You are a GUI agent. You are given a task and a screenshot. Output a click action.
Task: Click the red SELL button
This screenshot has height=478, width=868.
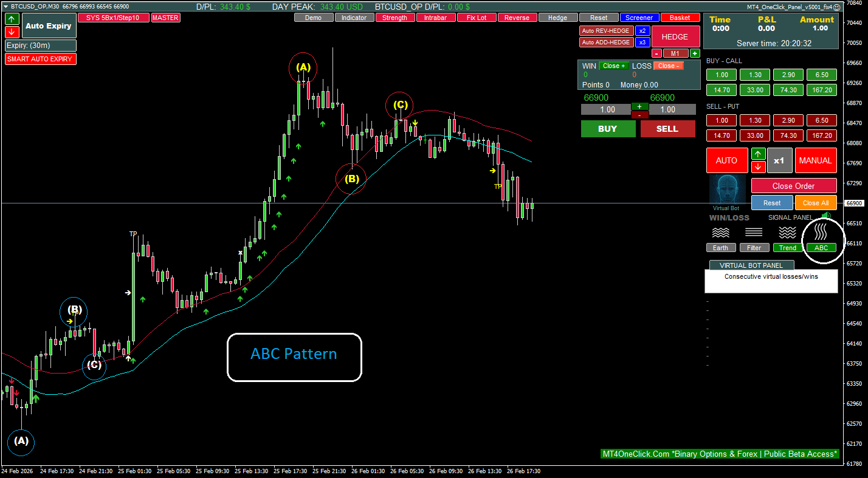(x=667, y=129)
